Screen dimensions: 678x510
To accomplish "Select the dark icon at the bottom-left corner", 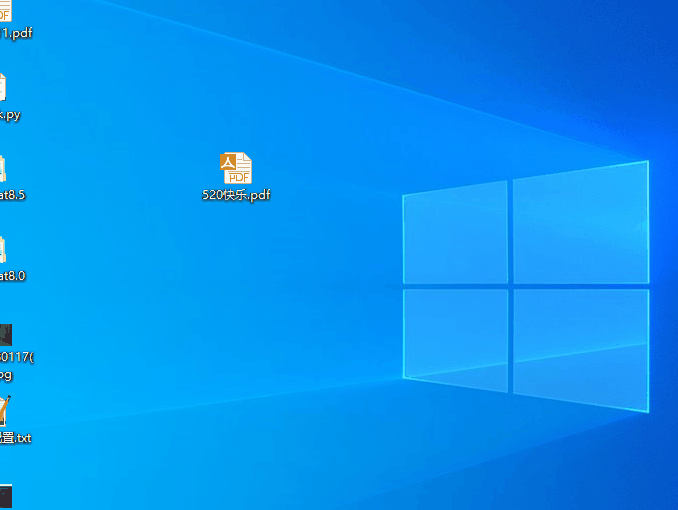I will (x=6, y=497).
